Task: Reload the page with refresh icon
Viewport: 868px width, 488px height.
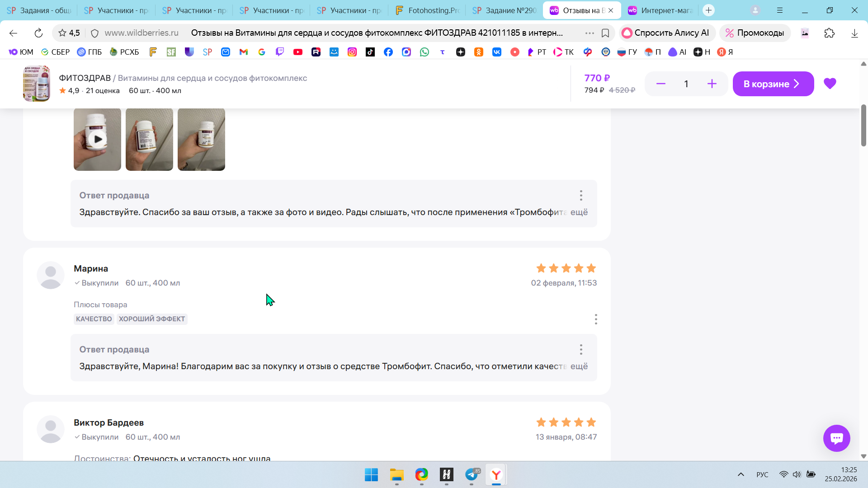Action: click(38, 33)
